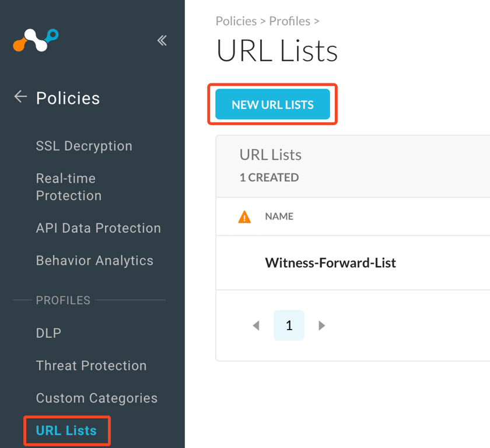Click the Policies breadcrumb link

236,21
